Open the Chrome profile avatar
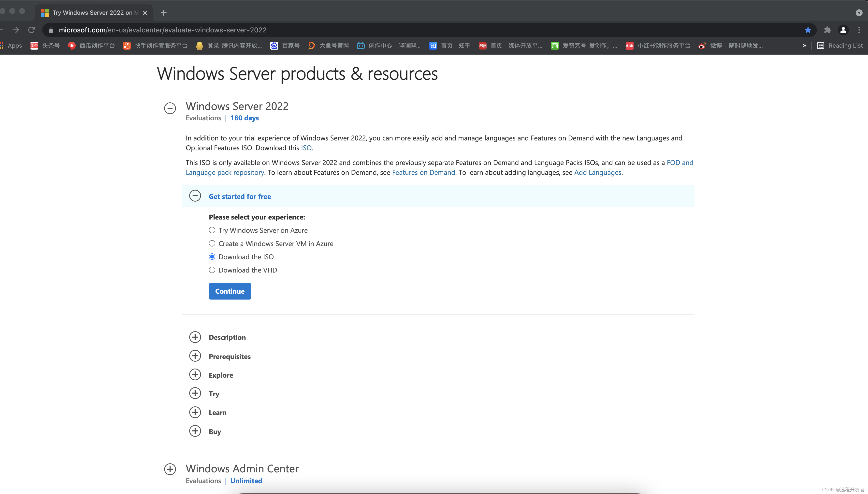Image resolution: width=868 pixels, height=494 pixels. 843,30
